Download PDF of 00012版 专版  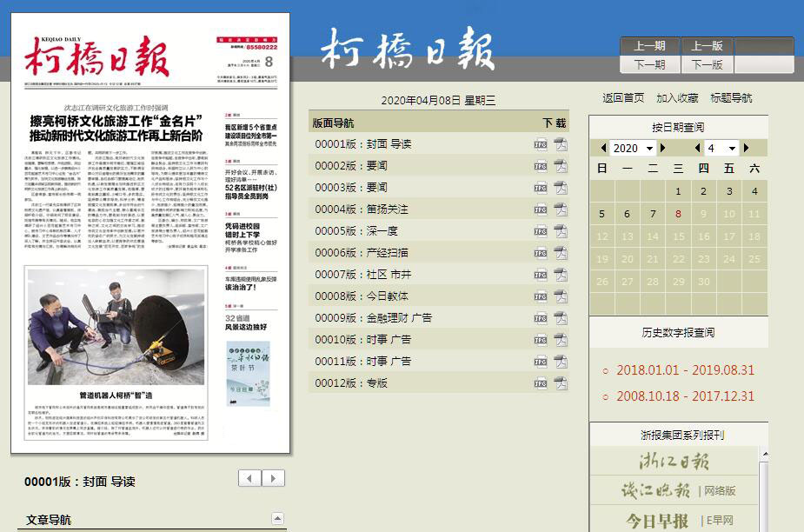[561, 383]
